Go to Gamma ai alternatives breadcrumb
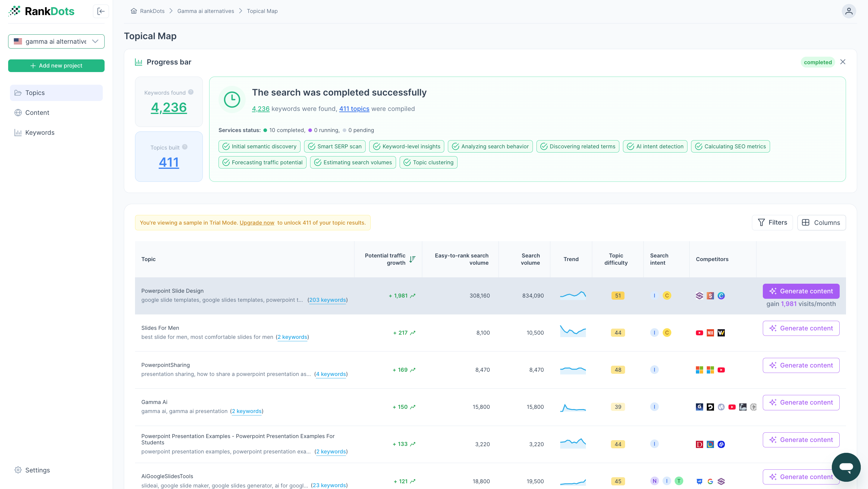 (206, 11)
